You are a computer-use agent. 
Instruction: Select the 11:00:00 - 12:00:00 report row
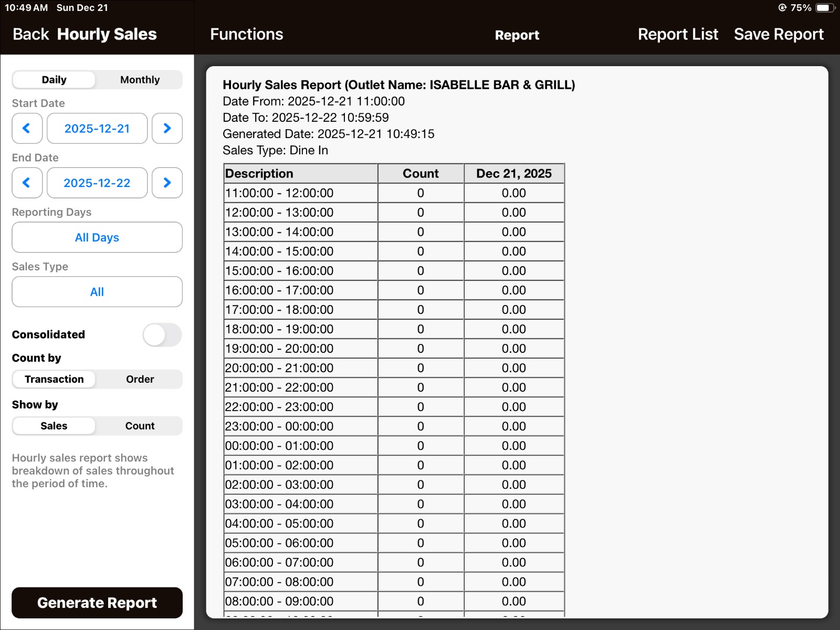[394, 193]
